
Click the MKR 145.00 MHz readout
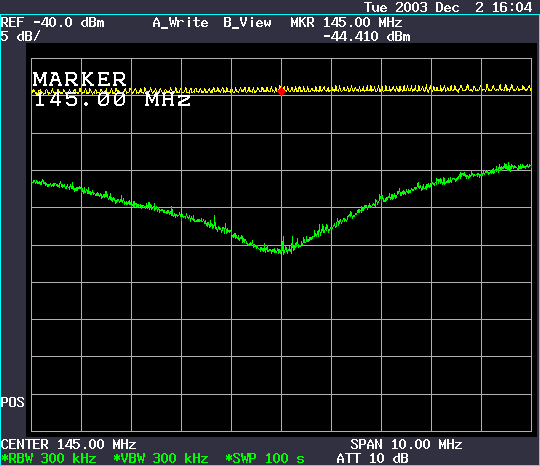tap(346, 23)
